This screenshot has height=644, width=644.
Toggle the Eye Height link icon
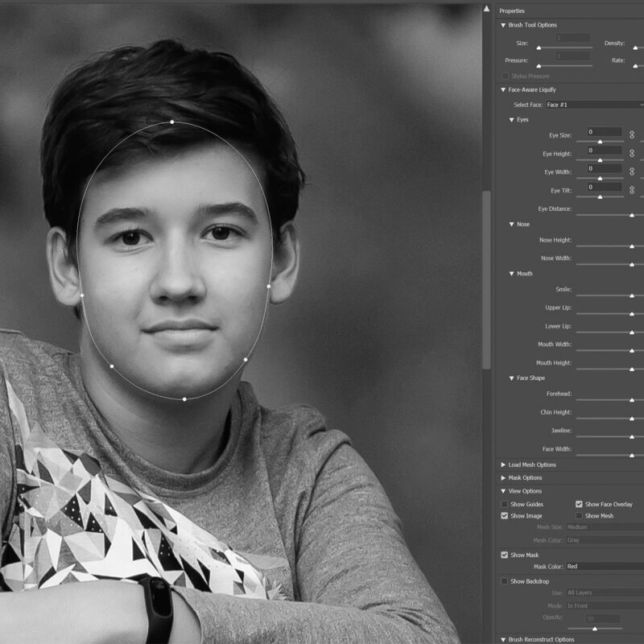click(632, 154)
